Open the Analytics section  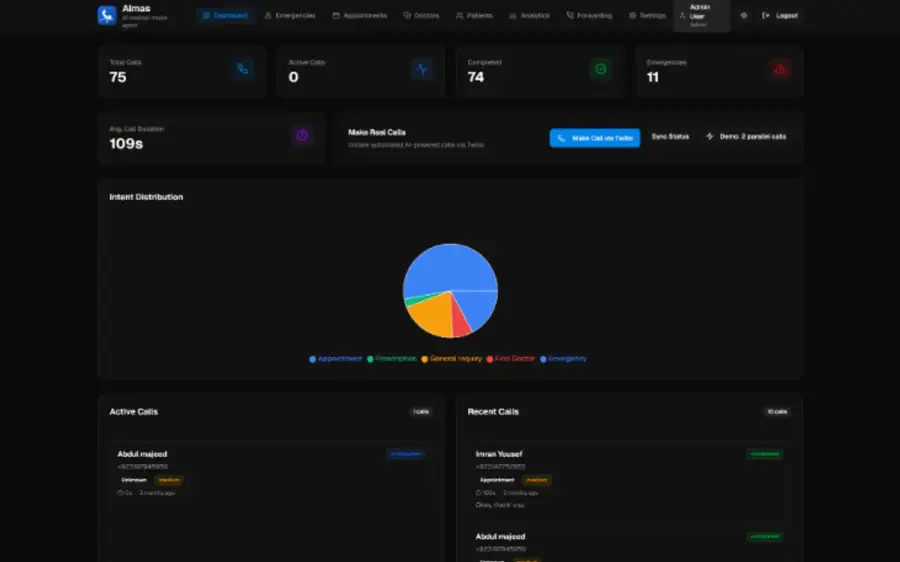[529, 15]
